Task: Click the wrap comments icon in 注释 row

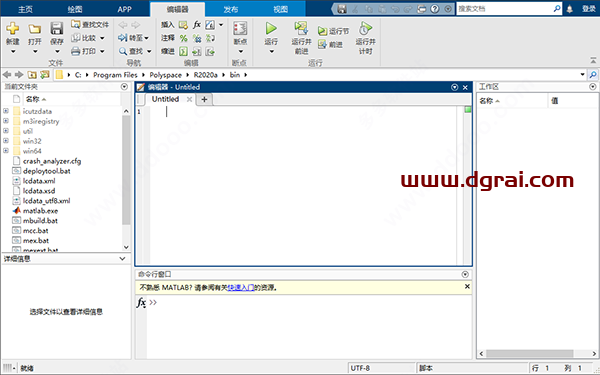Action: click(210, 38)
